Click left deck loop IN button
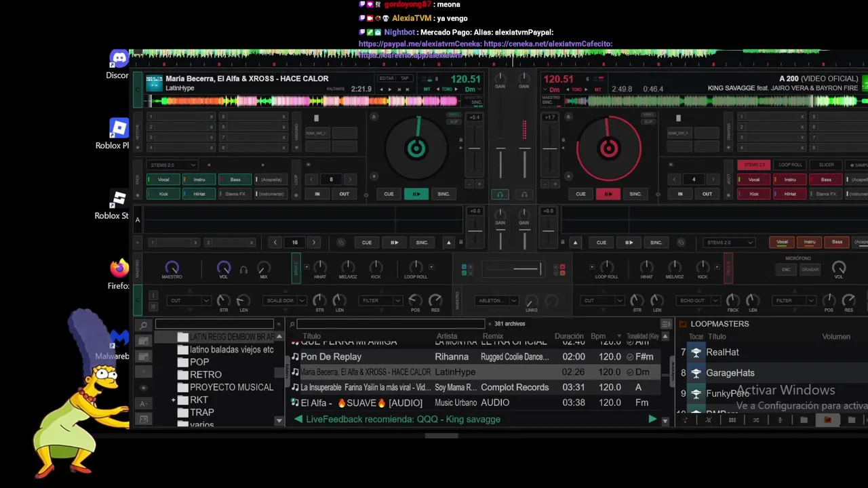 click(x=317, y=194)
